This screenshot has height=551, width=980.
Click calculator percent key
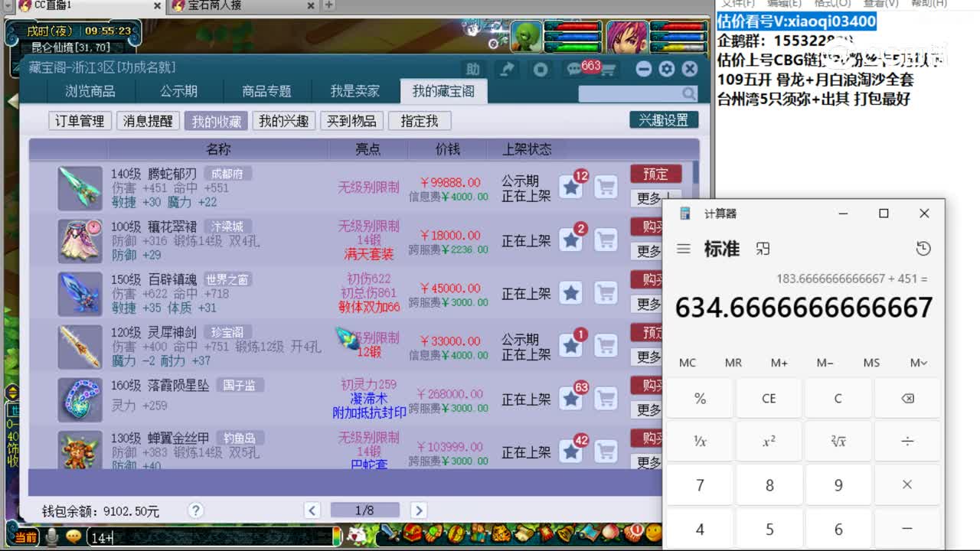coord(700,398)
